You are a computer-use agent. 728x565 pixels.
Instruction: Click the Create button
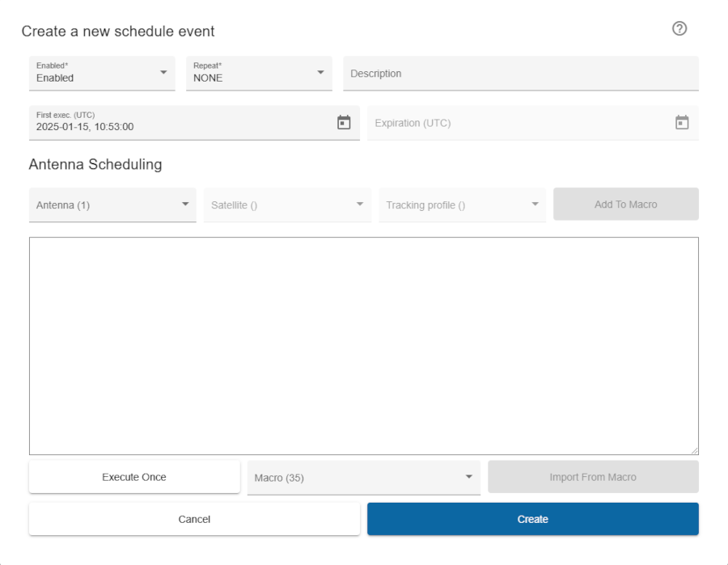coord(532,518)
